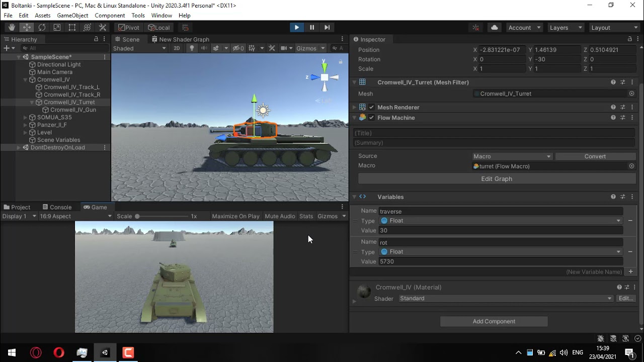This screenshot has height=362, width=644.
Task: Select the Transform tool
Action: click(x=87, y=28)
